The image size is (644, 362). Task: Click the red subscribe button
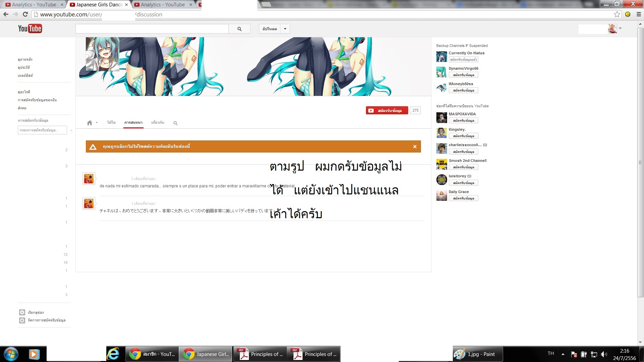click(387, 111)
